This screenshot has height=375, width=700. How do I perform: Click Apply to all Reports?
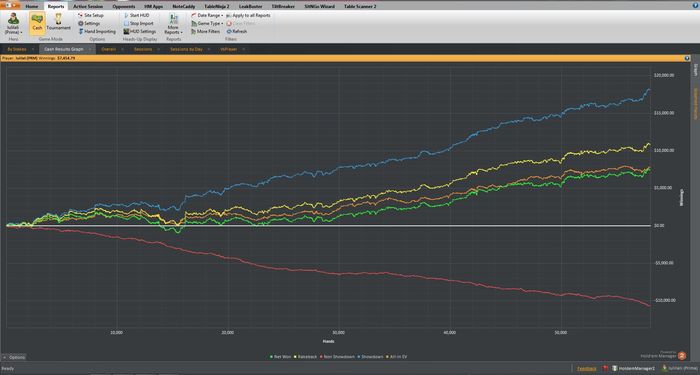(248, 15)
